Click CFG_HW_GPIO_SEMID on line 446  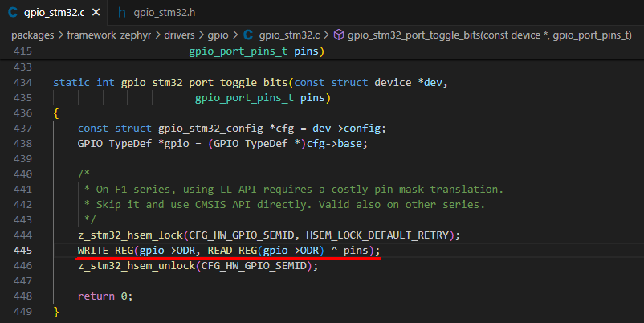coord(254,266)
